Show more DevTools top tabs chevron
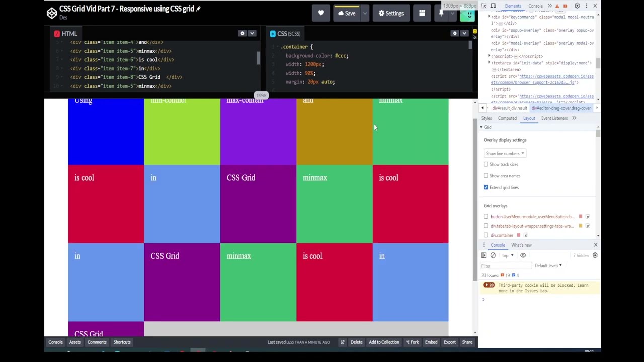This screenshot has width=644, height=362. tap(549, 6)
